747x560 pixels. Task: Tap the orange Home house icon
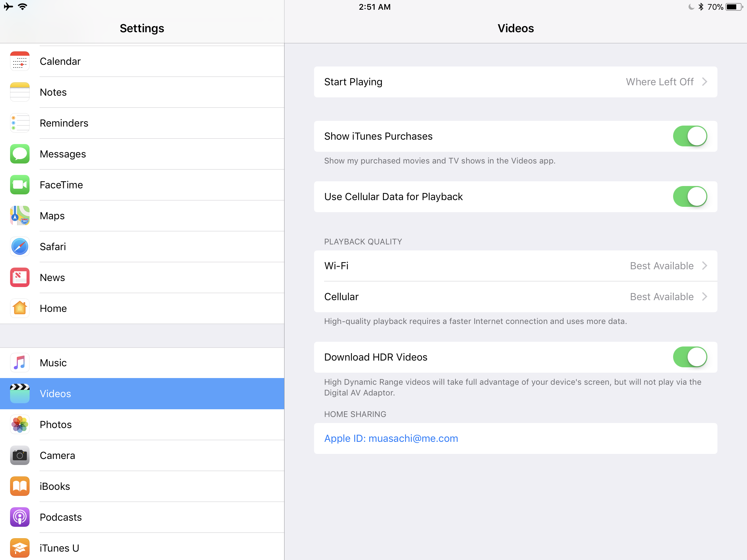pos(19,308)
